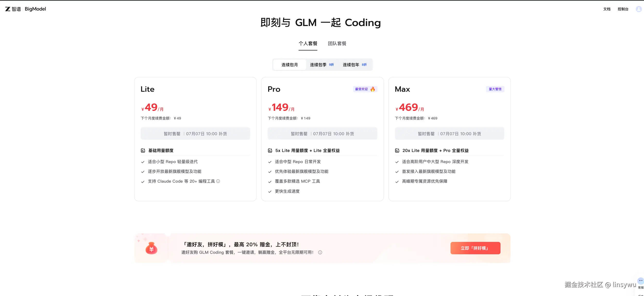Image resolution: width=644 pixels, height=296 pixels.
Task: Click the ¥149/月 price
Action: (281, 107)
